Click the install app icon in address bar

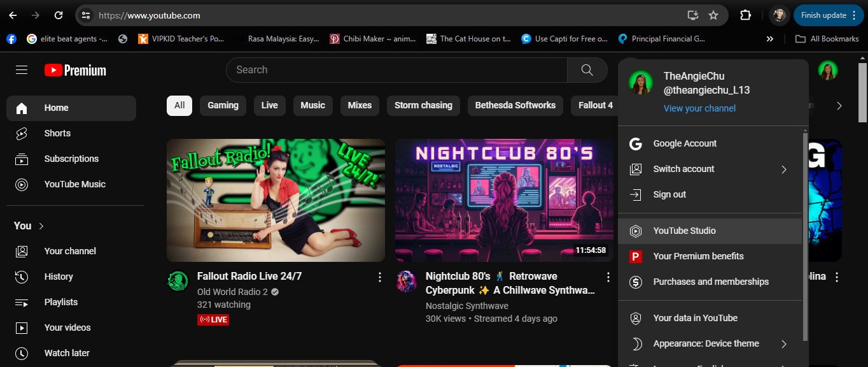click(693, 15)
